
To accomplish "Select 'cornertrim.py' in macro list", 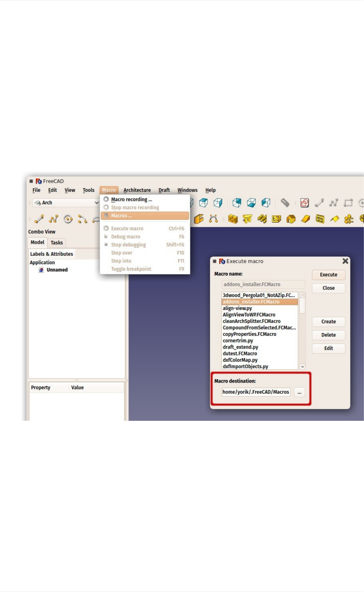I will pyautogui.click(x=260, y=340).
